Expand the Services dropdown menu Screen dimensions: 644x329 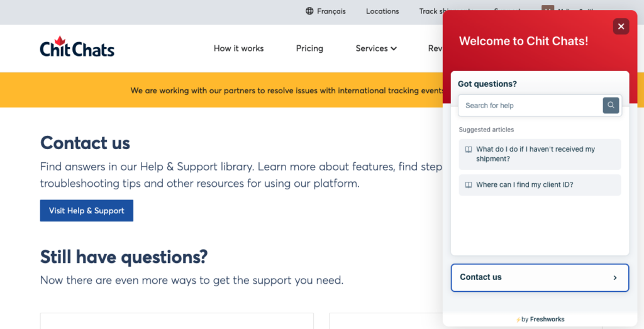(x=376, y=48)
